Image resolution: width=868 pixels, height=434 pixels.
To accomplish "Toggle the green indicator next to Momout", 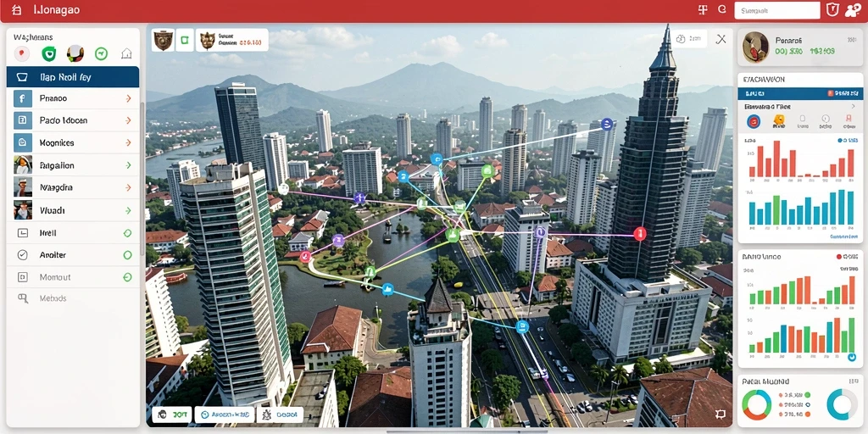I will pyautogui.click(x=127, y=277).
